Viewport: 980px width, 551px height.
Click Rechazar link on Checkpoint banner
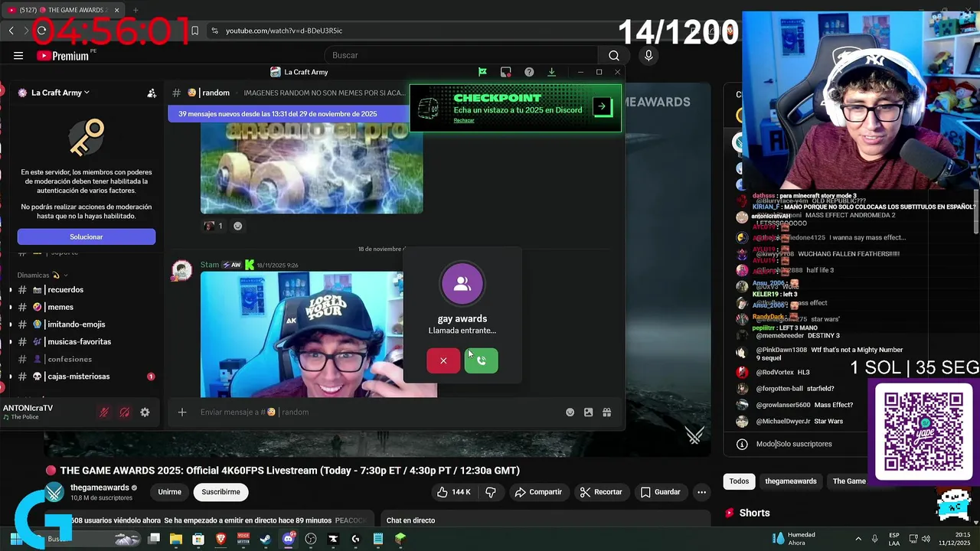(x=464, y=120)
